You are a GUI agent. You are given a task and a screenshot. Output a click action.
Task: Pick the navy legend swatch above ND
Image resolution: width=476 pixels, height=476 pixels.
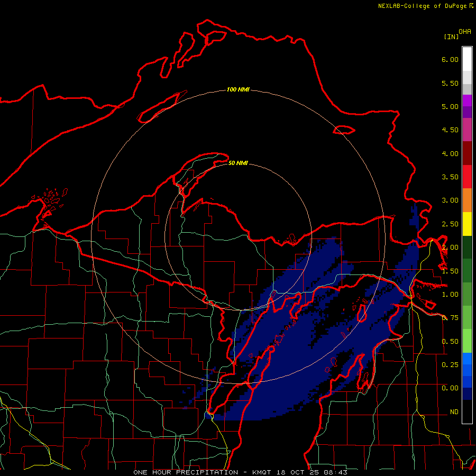click(467, 393)
